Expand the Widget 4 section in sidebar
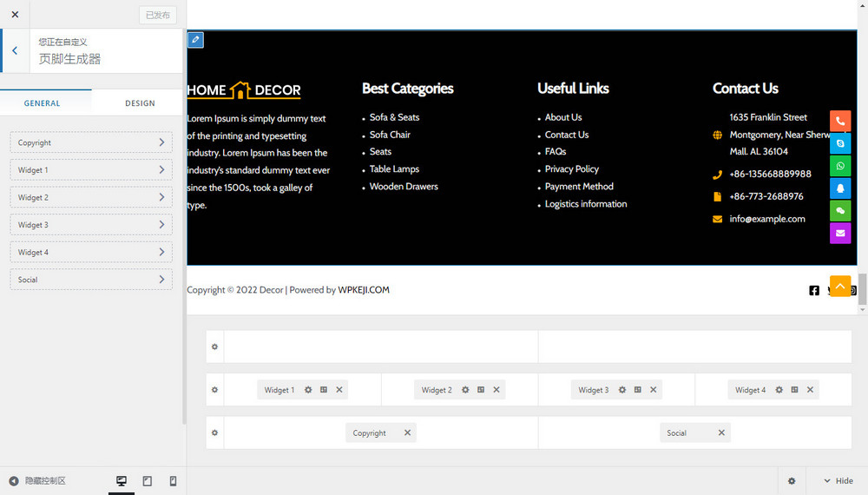Screen dimensions: 868x495 pos(91,253)
